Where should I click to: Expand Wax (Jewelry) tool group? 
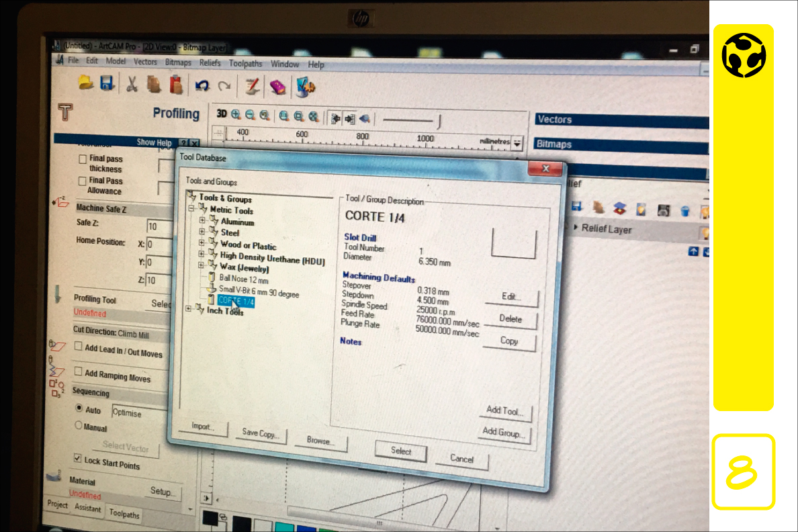tap(201, 265)
